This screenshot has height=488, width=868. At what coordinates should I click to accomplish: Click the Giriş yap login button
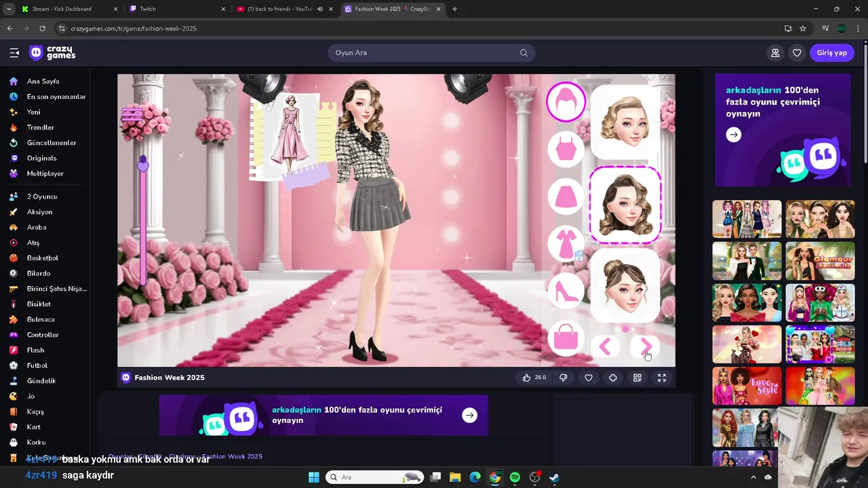point(831,53)
